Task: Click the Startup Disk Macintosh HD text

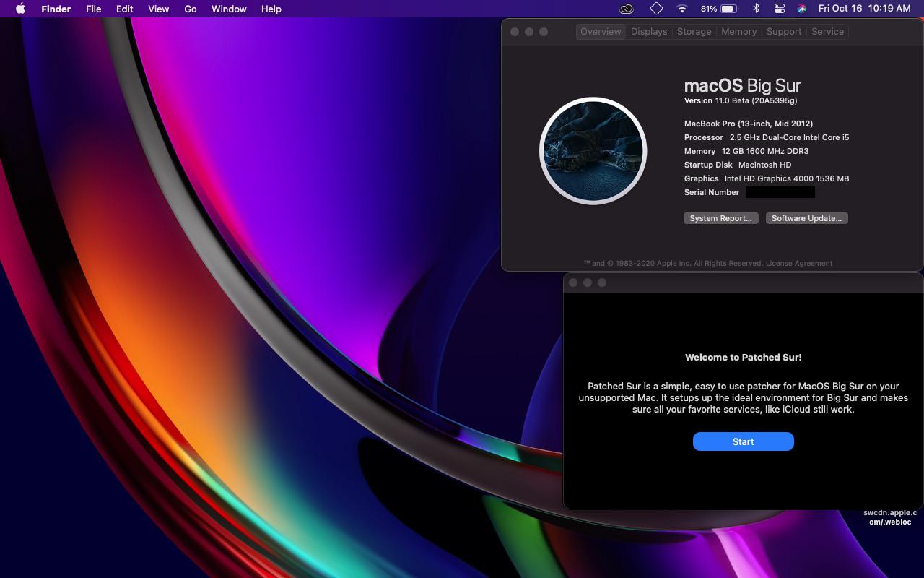Action: [738, 165]
